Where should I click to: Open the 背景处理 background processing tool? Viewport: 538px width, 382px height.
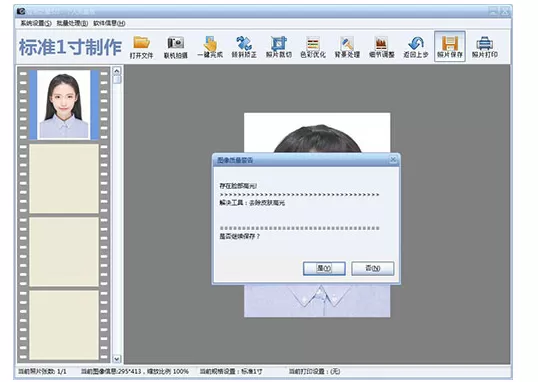point(347,47)
